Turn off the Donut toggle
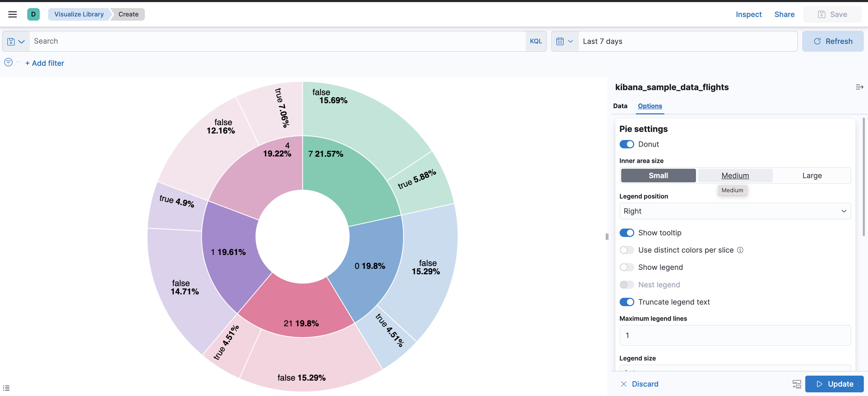The height and width of the screenshot is (396, 868). pyautogui.click(x=626, y=144)
